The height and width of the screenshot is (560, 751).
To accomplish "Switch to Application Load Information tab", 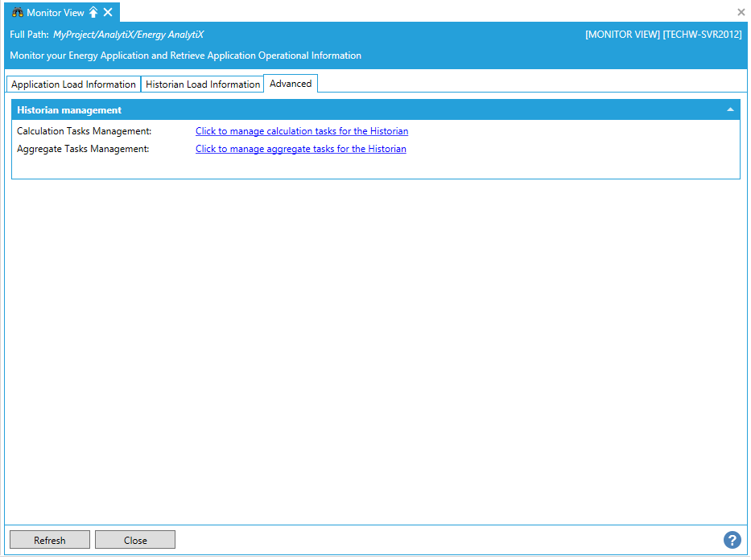I will (73, 84).
